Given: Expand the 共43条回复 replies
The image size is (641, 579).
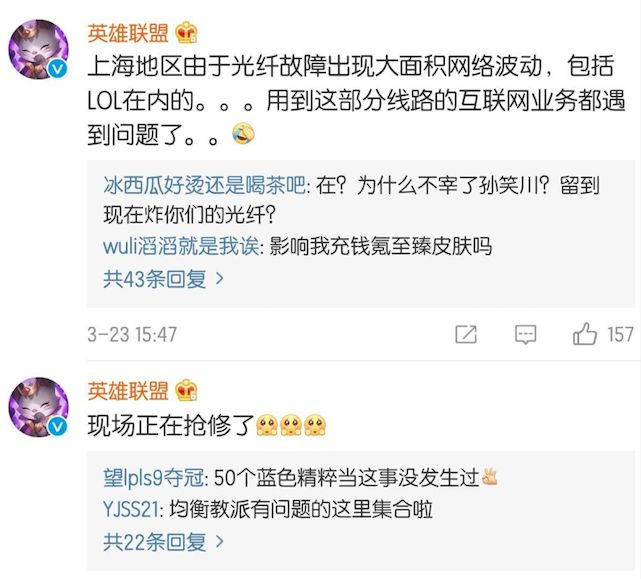Looking at the screenshot, I should [163, 277].
